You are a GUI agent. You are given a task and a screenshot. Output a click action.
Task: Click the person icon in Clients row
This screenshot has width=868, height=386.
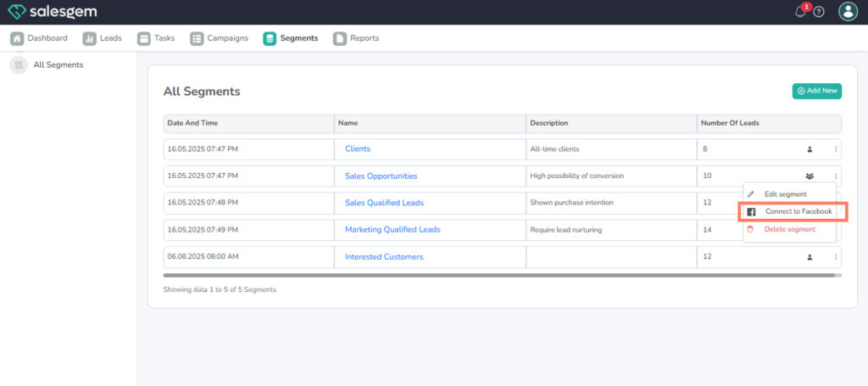(810, 149)
